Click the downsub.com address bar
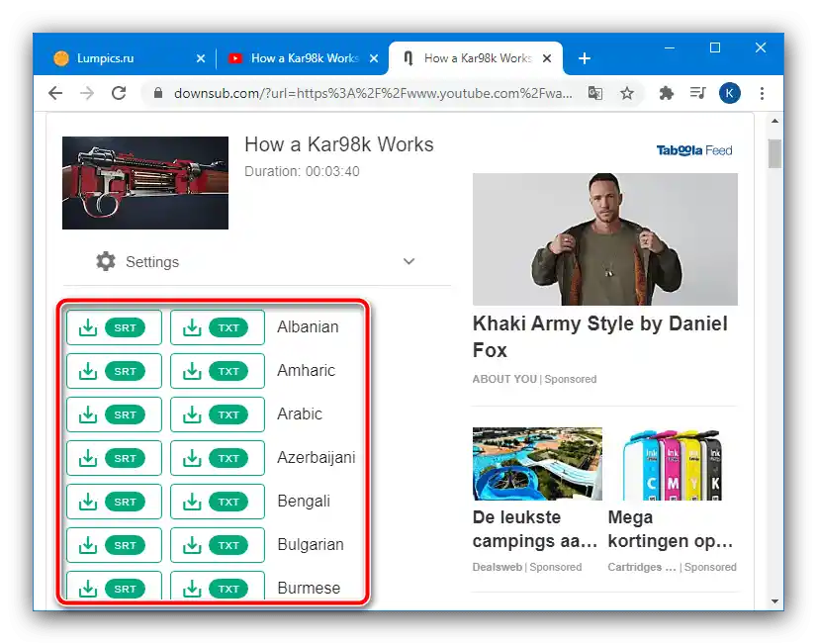The width and height of the screenshot is (817, 644). [373, 93]
